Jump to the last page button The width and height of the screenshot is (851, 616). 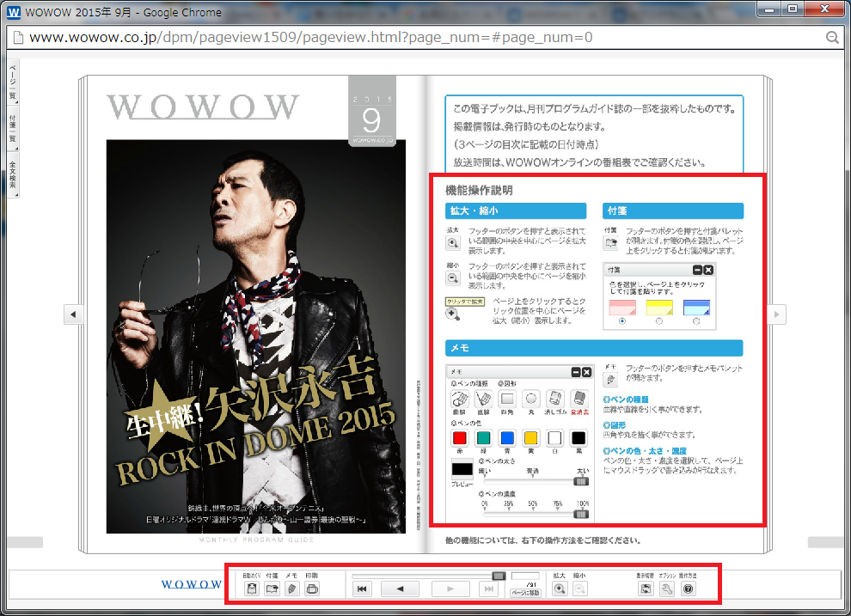[488, 589]
